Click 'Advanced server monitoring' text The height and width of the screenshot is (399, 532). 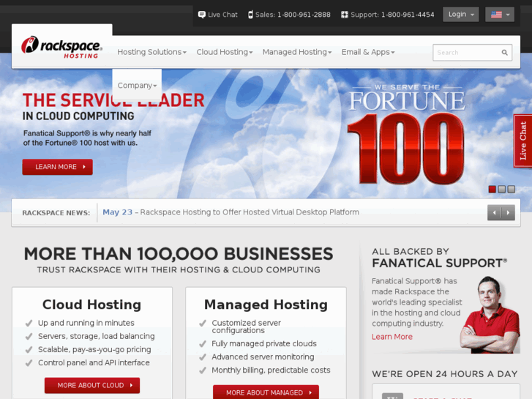click(263, 357)
